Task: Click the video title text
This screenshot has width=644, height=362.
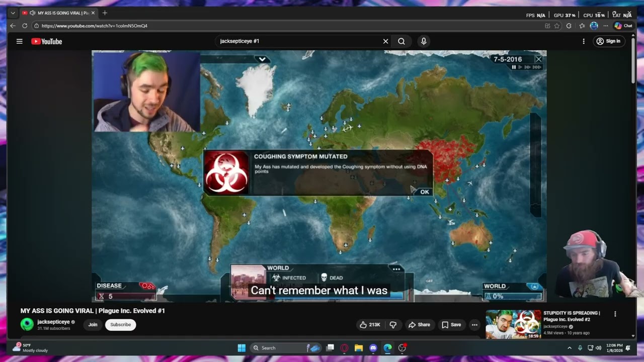Action: click(93, 311)
